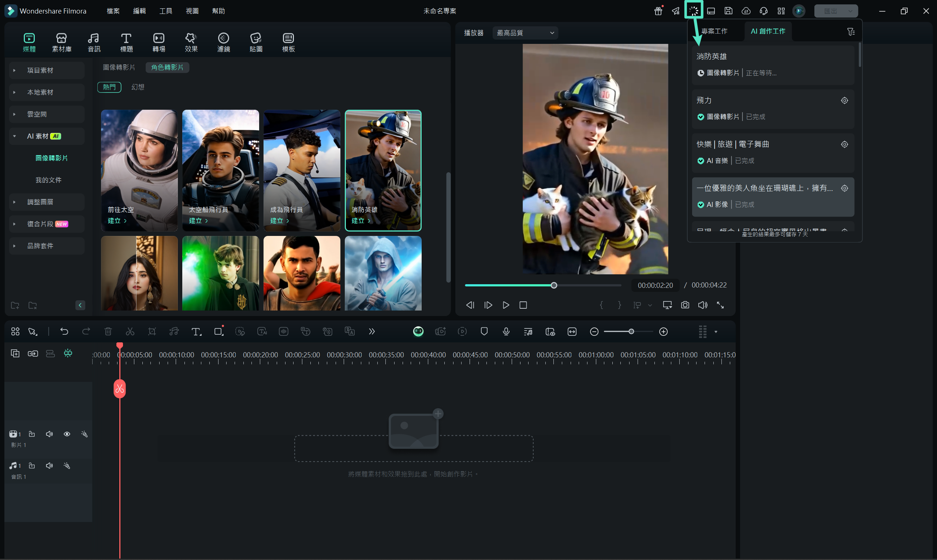The image size is (937, 560).
Task: Click the player progress slider handle
Action: pos(554,285)
